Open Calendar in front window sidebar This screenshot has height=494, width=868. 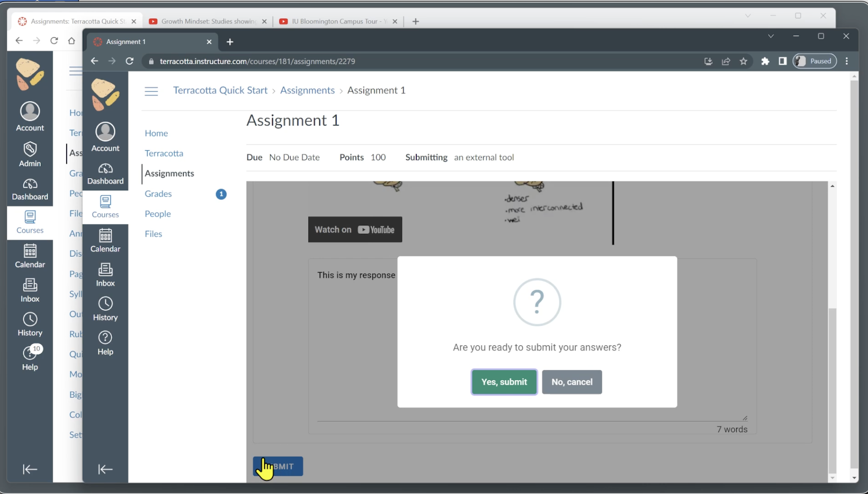105,241
